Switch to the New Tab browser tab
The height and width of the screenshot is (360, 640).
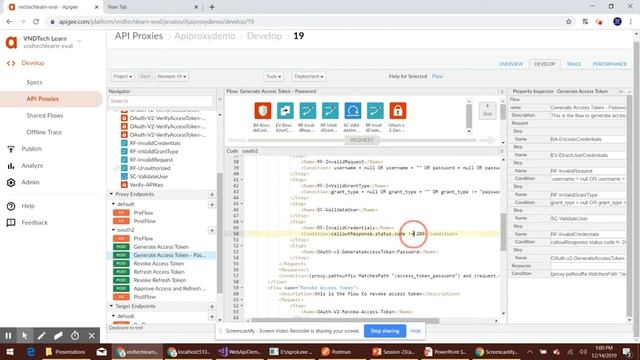pos(150,7)
